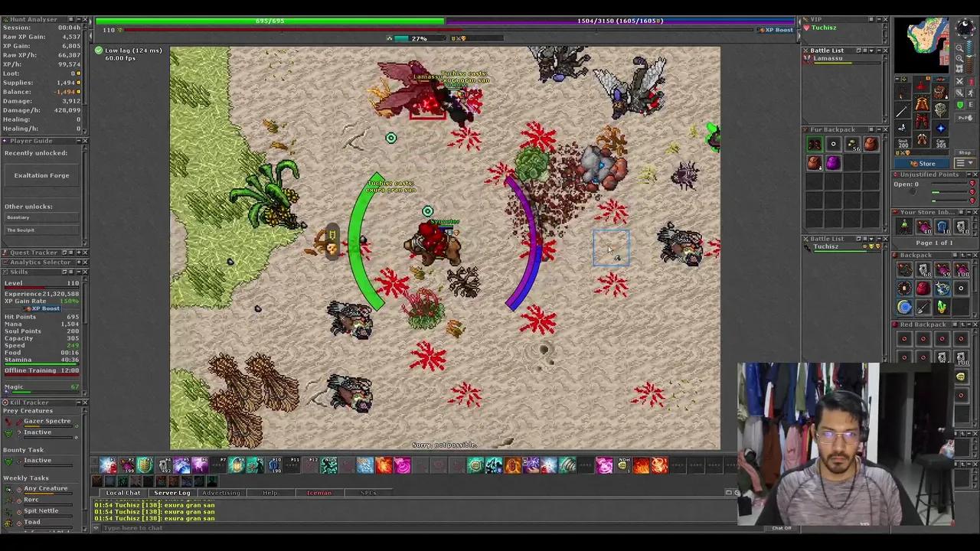Click the green health bar at top

tap(270, 21)
